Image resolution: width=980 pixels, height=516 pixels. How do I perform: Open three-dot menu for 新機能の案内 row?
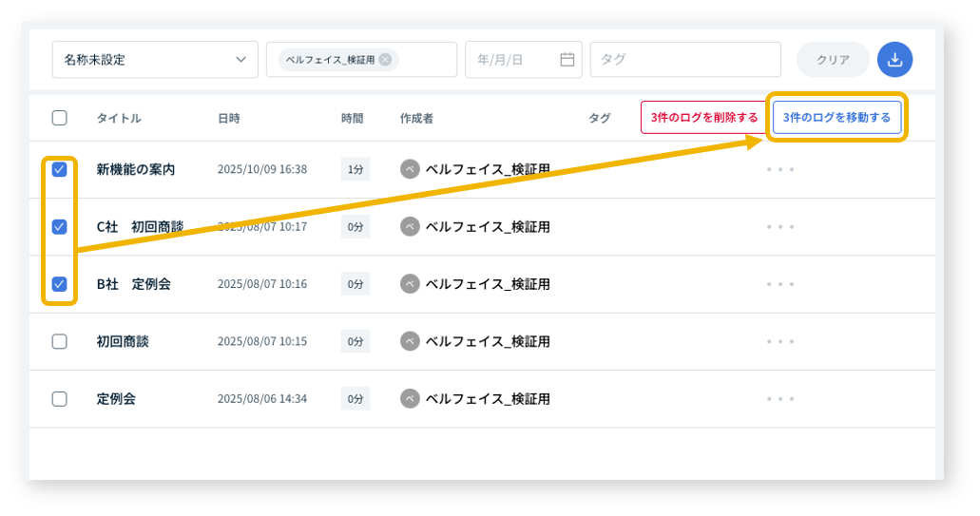tap(779, 170)
